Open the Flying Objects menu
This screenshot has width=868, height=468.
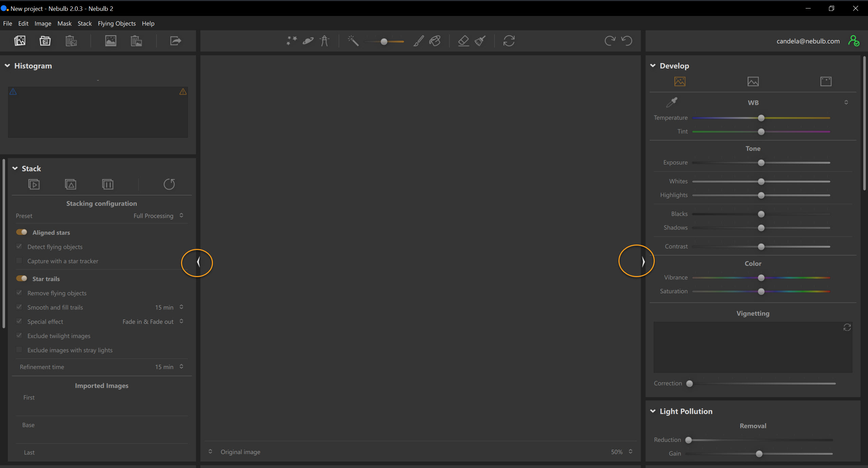click(117, 23)
